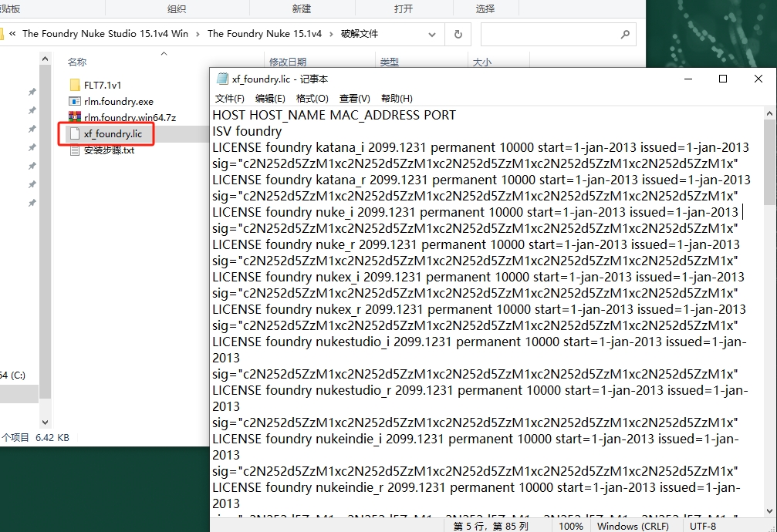Click the first quick access pin icon

[x=32, y=92]
